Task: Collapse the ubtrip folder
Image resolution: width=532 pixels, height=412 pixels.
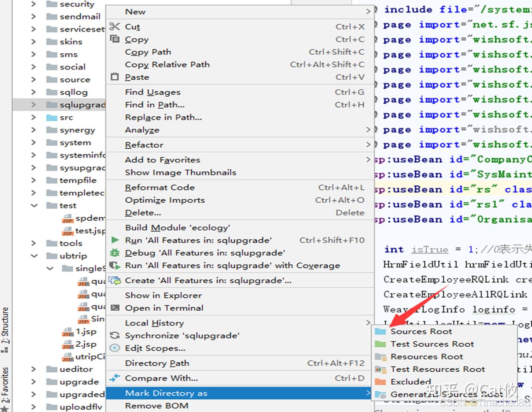Action: point(34,256)
